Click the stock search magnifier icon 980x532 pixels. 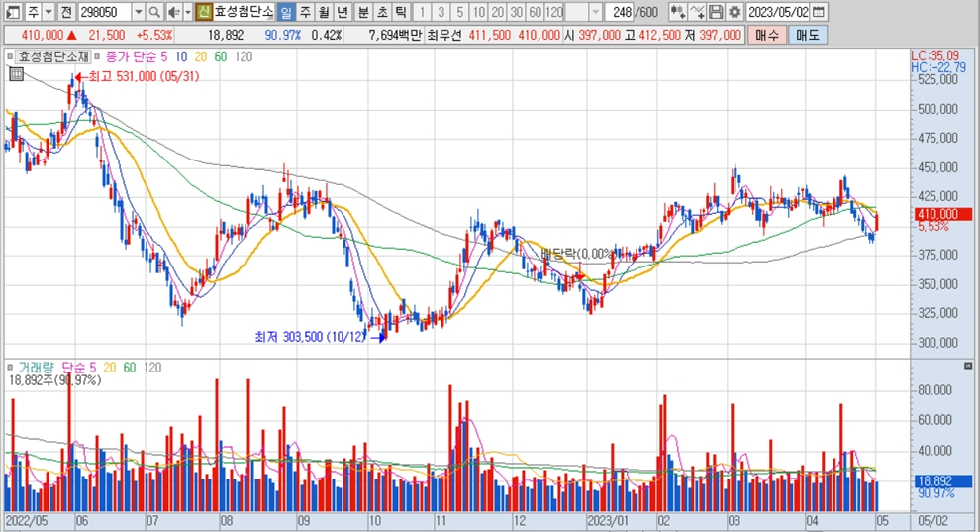point(155,12)
